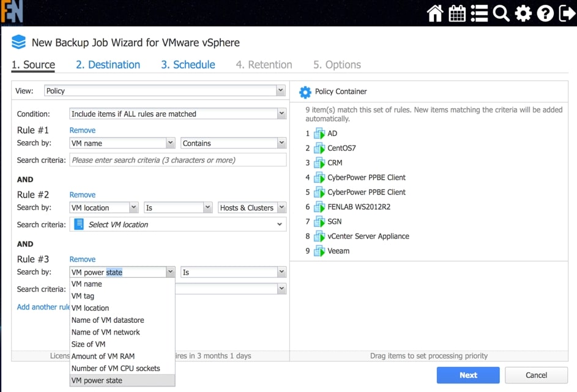Click the Next button
The height and width of the screenshot is (392, 577).
[x=467, y=375]
